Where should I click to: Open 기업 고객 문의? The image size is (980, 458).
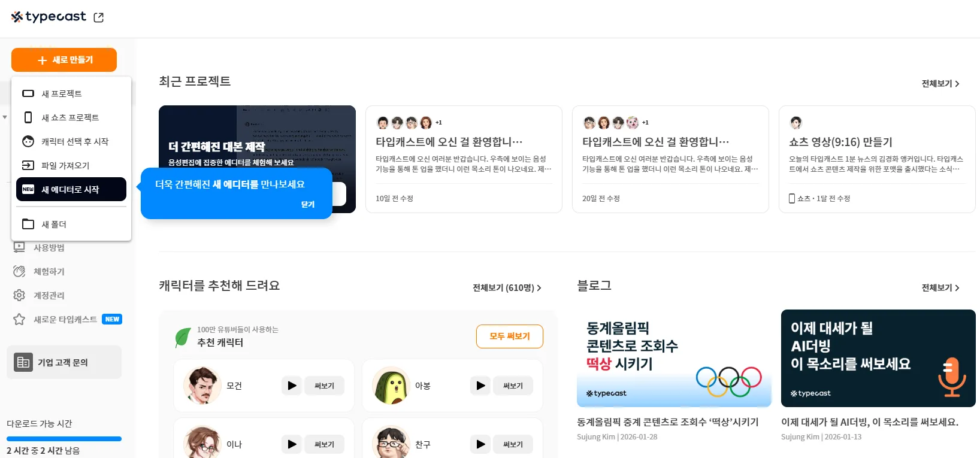pos(64,362)
